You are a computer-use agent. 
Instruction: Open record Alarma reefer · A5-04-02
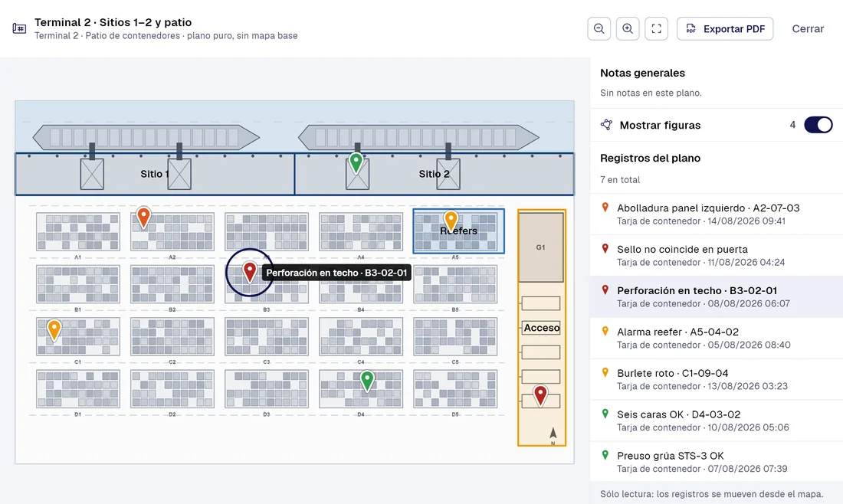(716, 338)
